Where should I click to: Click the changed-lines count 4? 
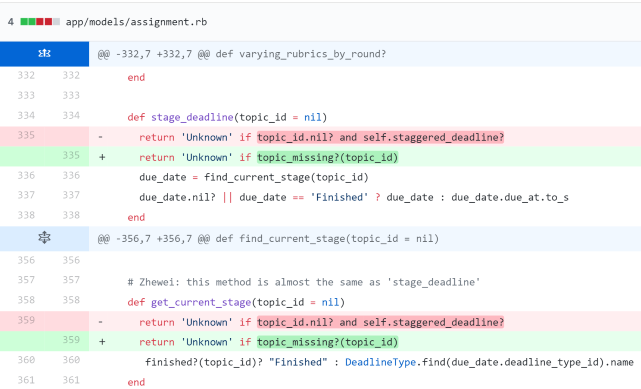(x=11, y=22)
